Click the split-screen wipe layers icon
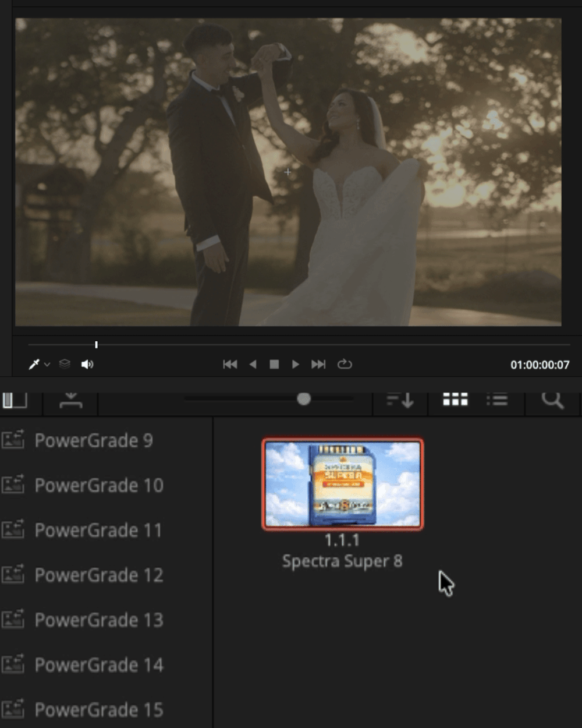Screen dimensions: 582x728 [x=64, y=364]
